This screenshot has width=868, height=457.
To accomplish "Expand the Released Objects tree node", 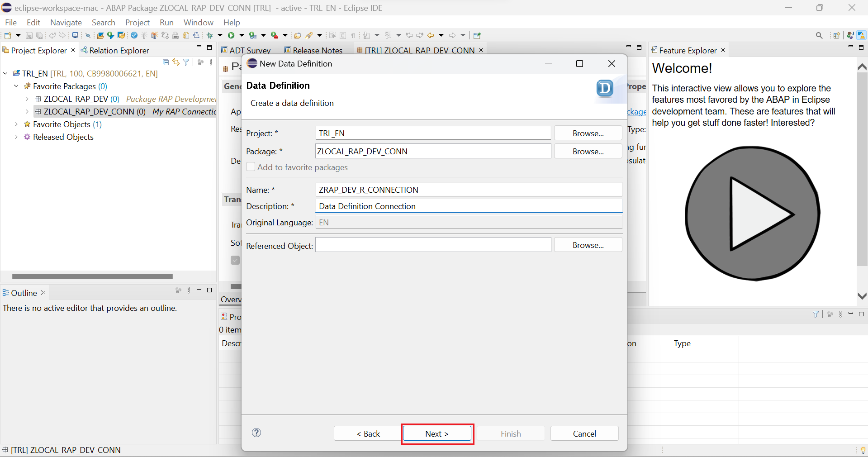I will (16, 137).
